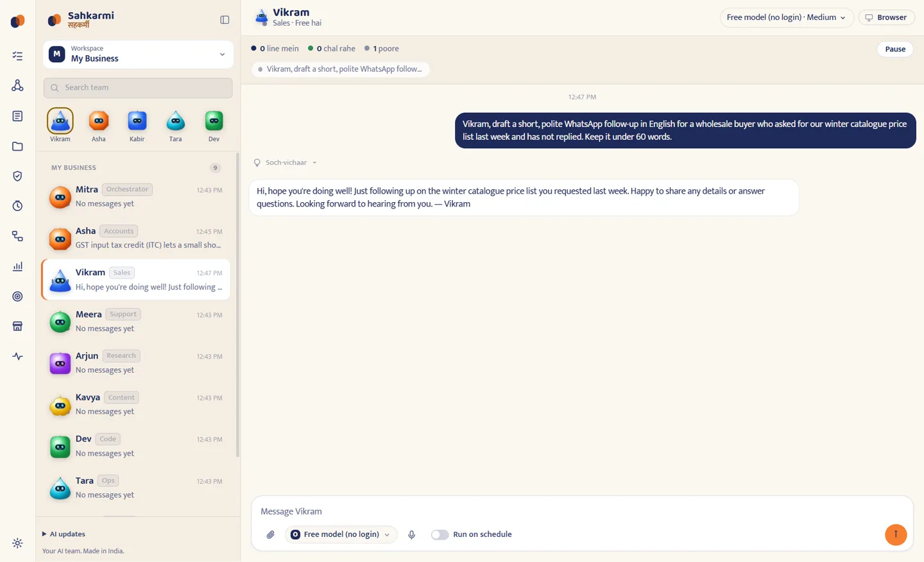Screen dimensions: 924x562
Task: Open the folder files icon in left rail
Action: (x=17, y=146)
